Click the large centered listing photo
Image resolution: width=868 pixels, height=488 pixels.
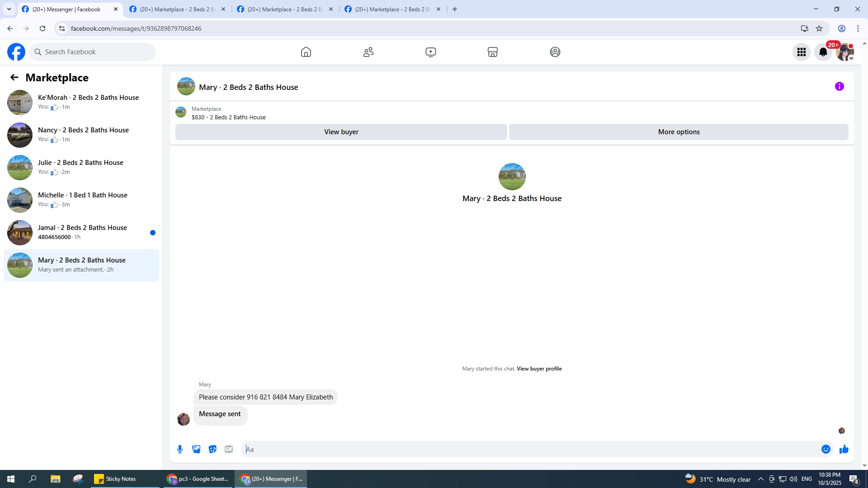(512, 177)
